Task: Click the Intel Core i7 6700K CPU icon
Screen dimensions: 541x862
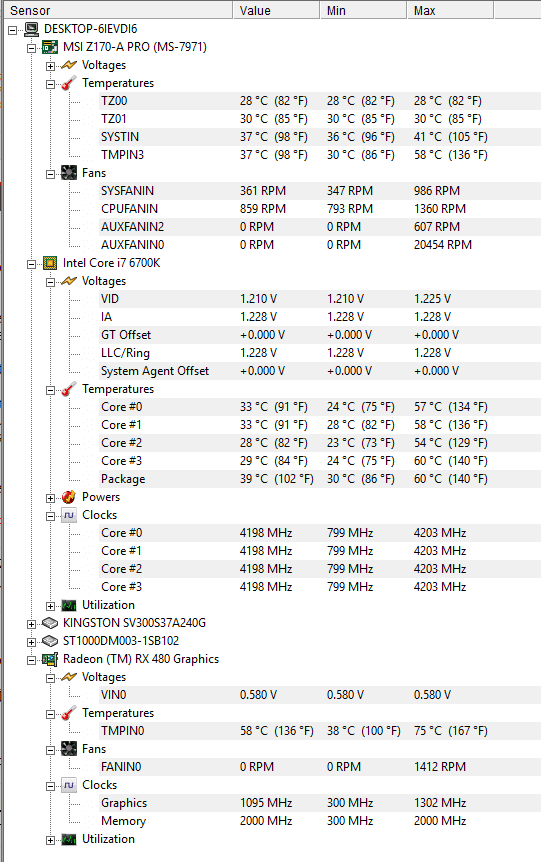Action: (x=50, y=263)
